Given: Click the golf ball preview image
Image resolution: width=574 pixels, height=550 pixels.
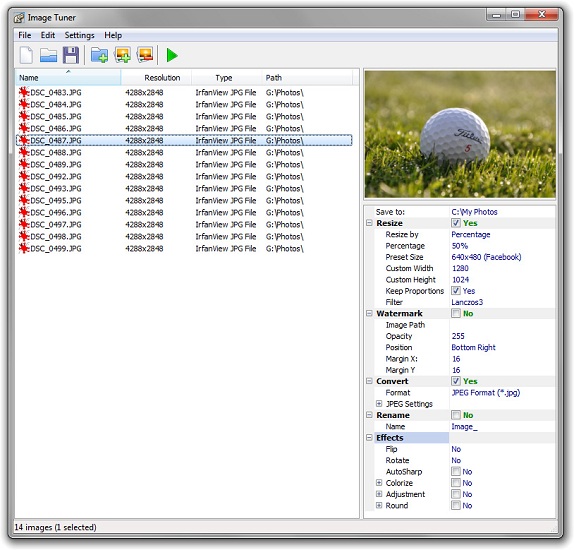Looking at the screenshot, I should tap(460, 134).
